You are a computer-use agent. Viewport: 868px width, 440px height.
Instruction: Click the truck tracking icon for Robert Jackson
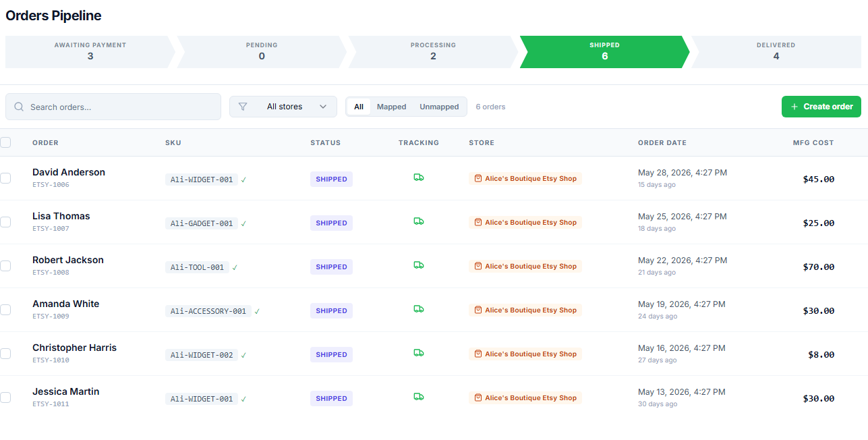coord(419,265)
